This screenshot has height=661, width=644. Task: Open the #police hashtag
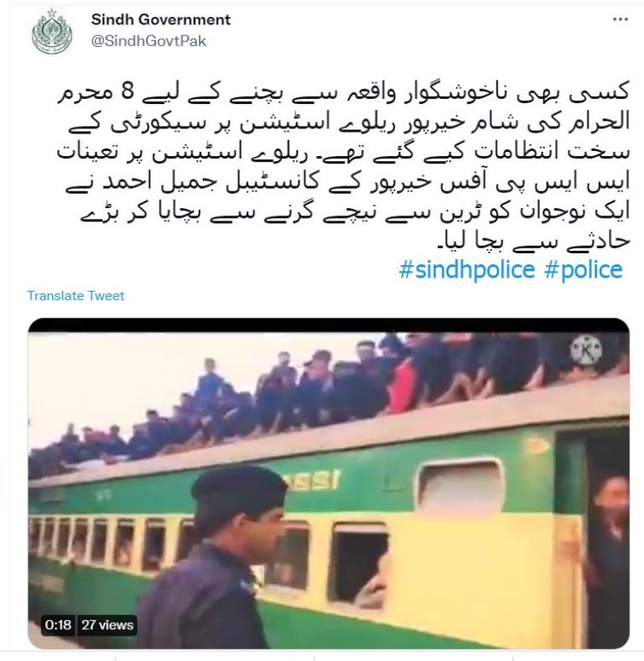[584, 270]
